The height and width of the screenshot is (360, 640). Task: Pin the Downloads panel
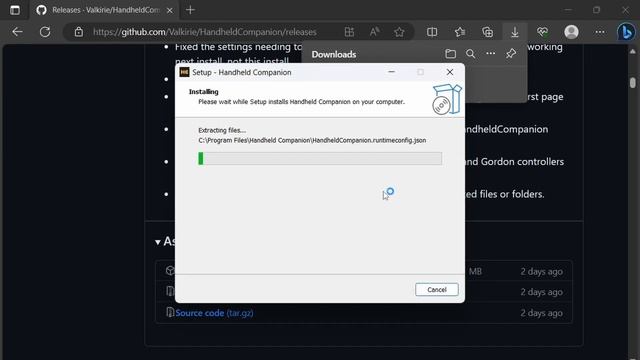(x=511, y=54)
